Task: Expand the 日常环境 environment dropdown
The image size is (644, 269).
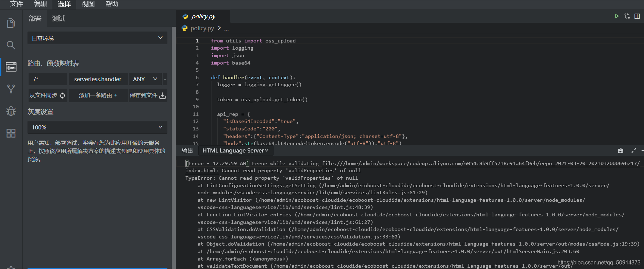Action: click(x=97, y=38)
